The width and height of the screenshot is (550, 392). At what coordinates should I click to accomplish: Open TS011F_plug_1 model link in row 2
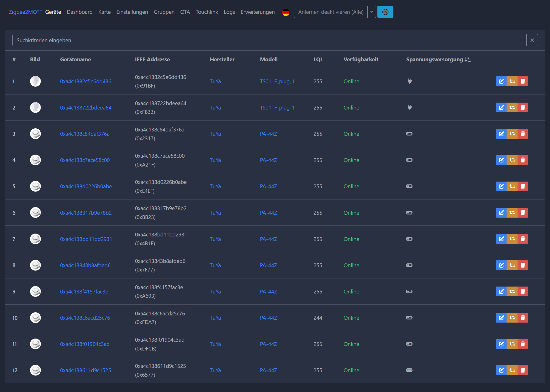(277, 108)
